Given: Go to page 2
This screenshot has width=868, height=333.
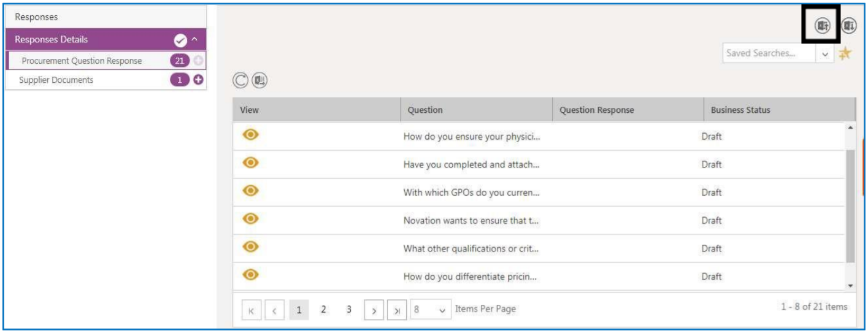Looking at the screenshot, I should pyautogui.click(x=323, y=309).
